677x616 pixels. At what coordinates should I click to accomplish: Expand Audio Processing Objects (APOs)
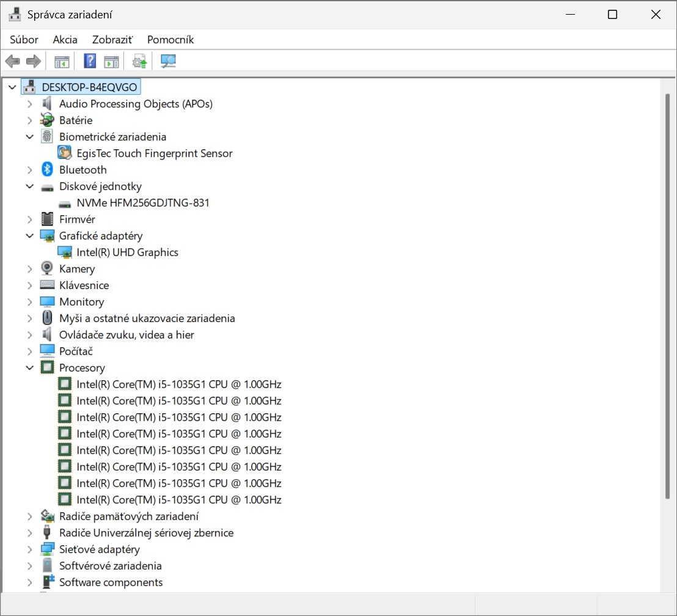[x=30, y=104]
